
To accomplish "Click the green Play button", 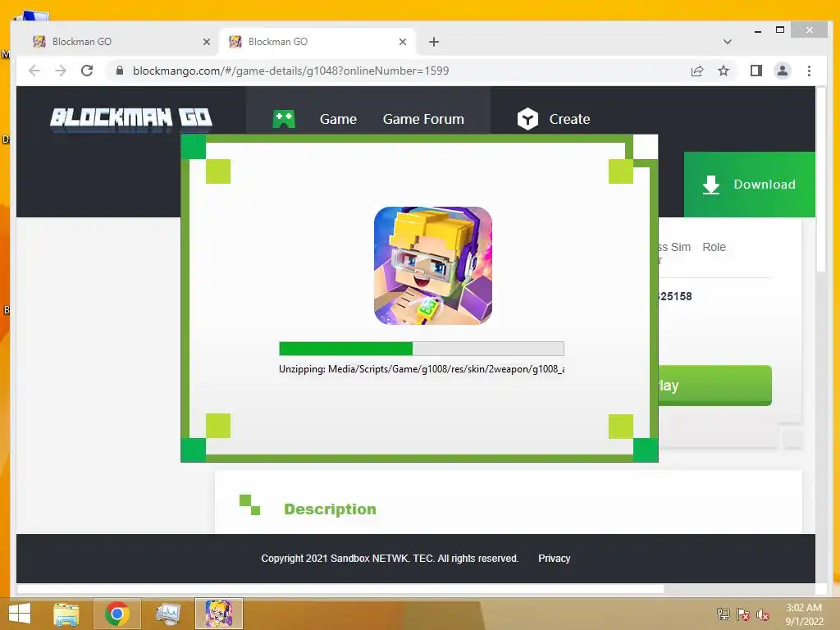I will click(714, 386).
